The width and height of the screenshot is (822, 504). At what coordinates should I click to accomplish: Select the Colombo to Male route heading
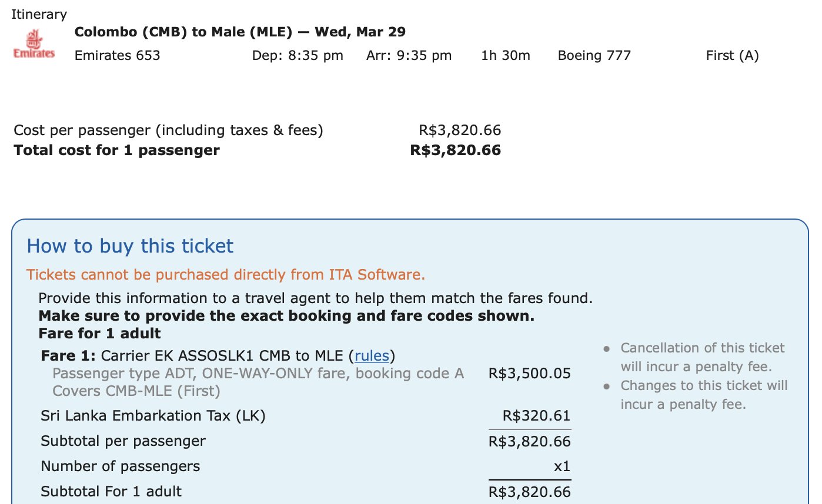click(x=240, y=32)
